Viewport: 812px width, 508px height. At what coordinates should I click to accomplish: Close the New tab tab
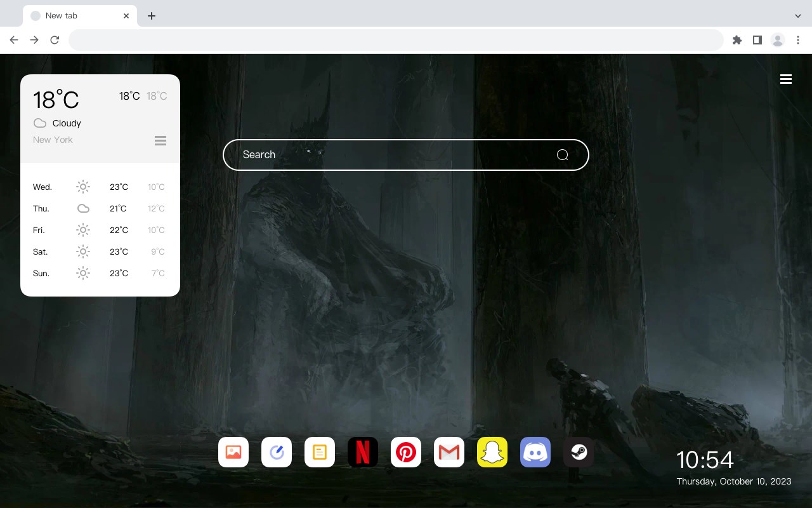click(126, 16)
